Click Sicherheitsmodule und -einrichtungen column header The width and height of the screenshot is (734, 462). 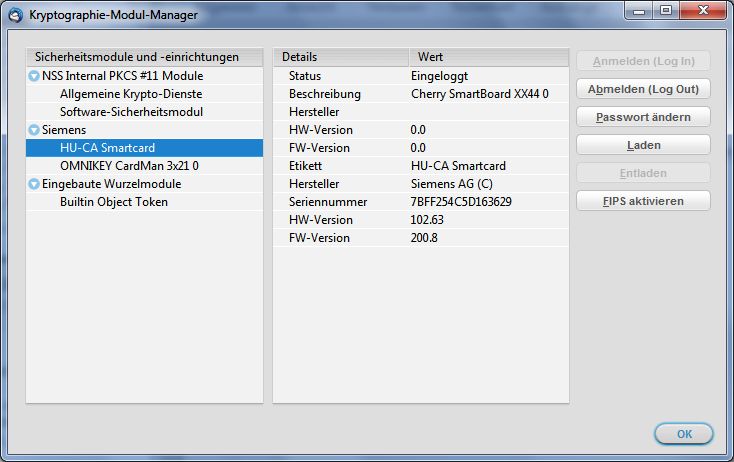point(144,57)
